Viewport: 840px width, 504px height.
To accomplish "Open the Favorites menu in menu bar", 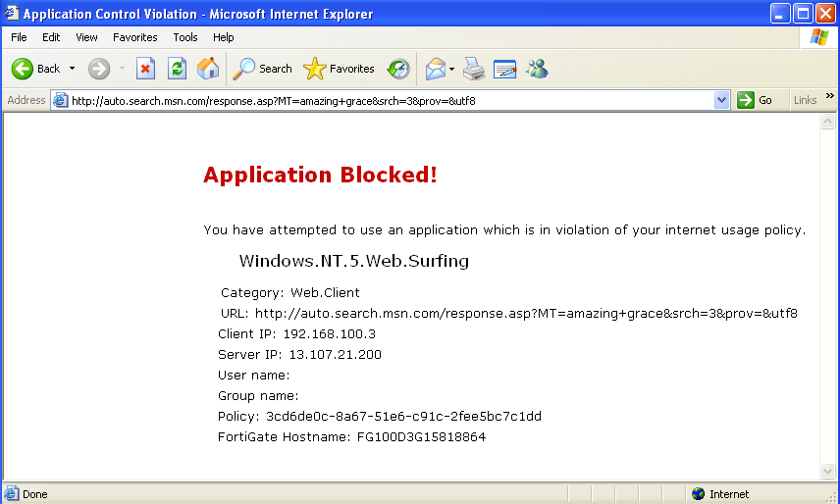I will [x=135, y=37].
